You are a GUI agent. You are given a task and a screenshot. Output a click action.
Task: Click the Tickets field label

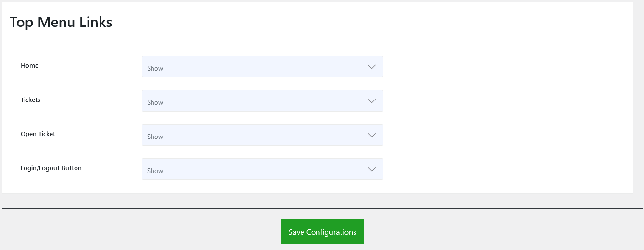click(30, 100)
